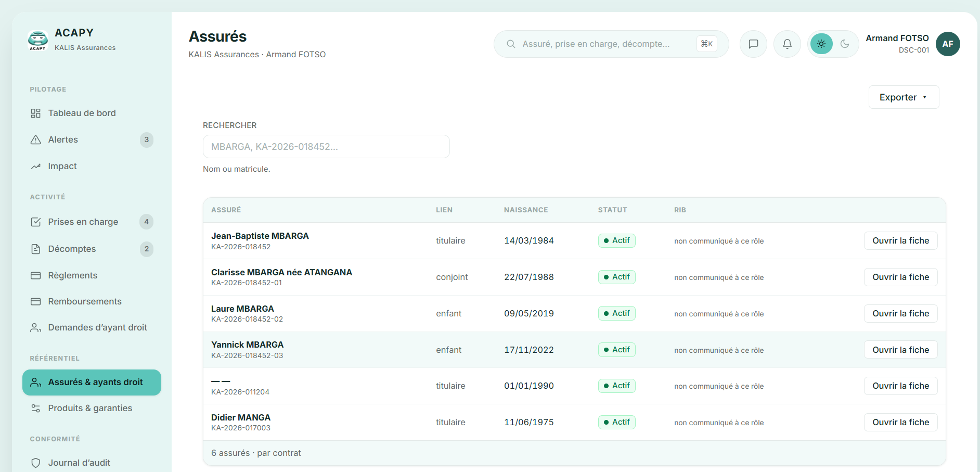Click birth date 14/03/1984

click(x=528, y=241)
